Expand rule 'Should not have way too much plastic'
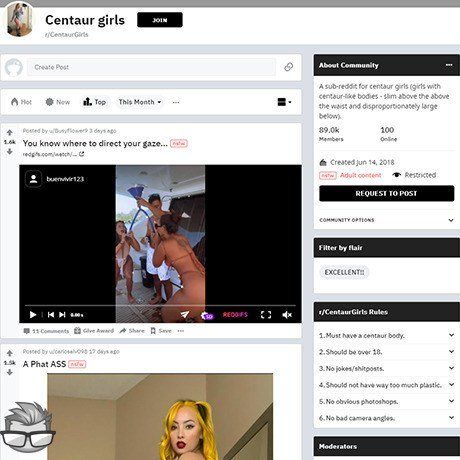This screenshot has height=460, width=460. click(386, 385)
